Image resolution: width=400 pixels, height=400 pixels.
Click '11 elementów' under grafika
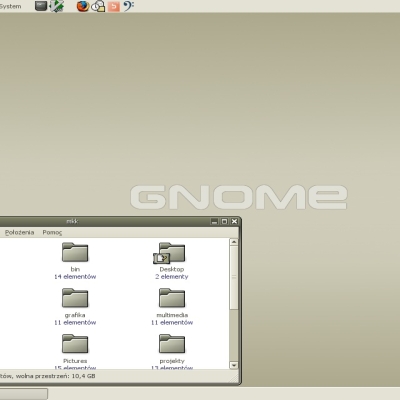coord(75,322)
